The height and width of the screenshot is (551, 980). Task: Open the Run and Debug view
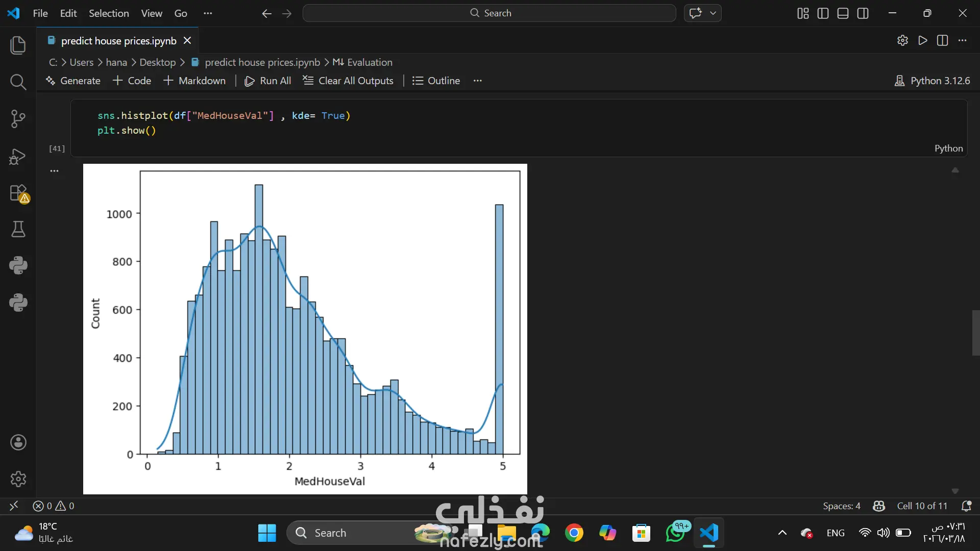[18, 156]
